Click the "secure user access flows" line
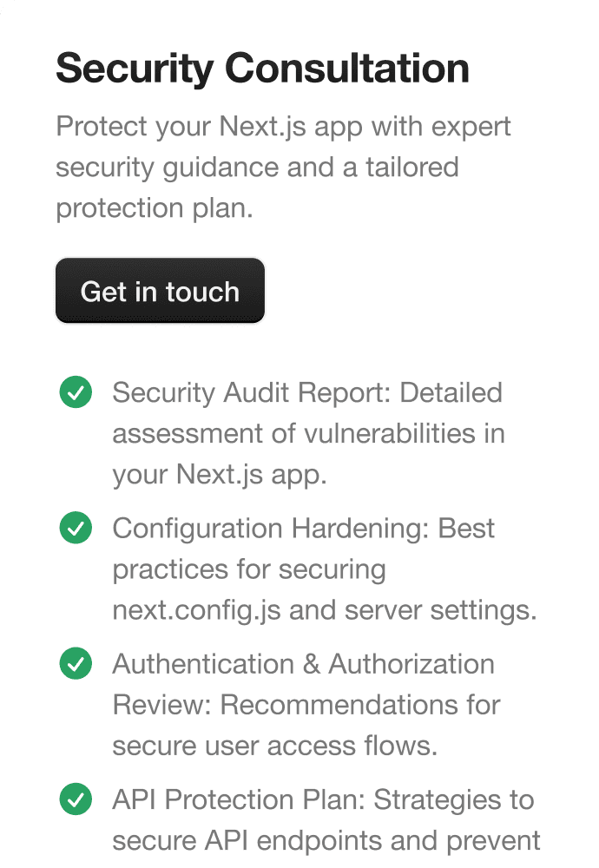 (274, 746)
